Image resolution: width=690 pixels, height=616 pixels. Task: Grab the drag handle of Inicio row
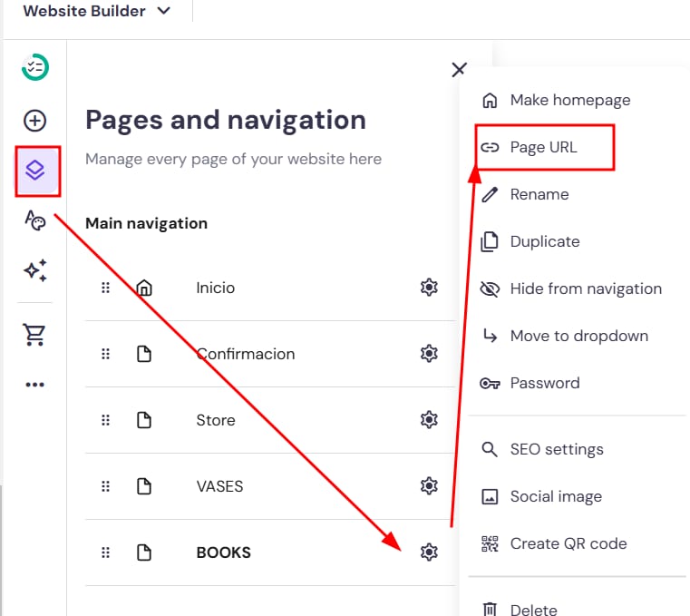tap(105, 288)
